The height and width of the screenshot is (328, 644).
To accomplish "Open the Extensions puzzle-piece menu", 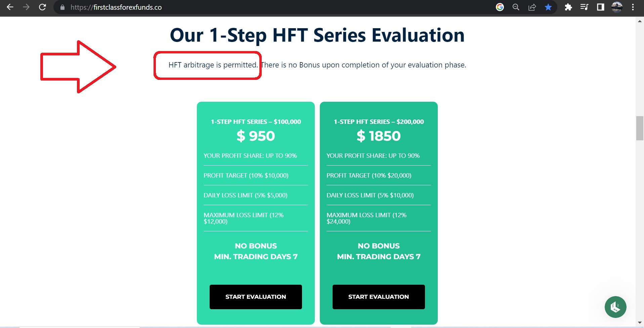I will [x=568, y=7].
